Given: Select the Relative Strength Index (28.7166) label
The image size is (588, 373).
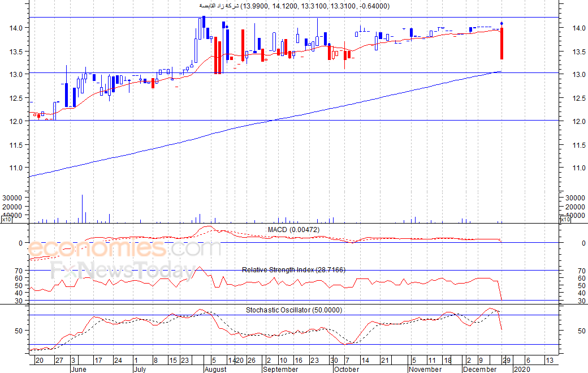Looking at the screenshot, I should 293,270.
